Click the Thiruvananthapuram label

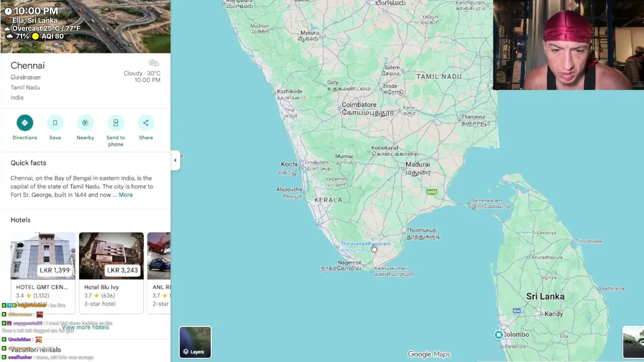365,244
